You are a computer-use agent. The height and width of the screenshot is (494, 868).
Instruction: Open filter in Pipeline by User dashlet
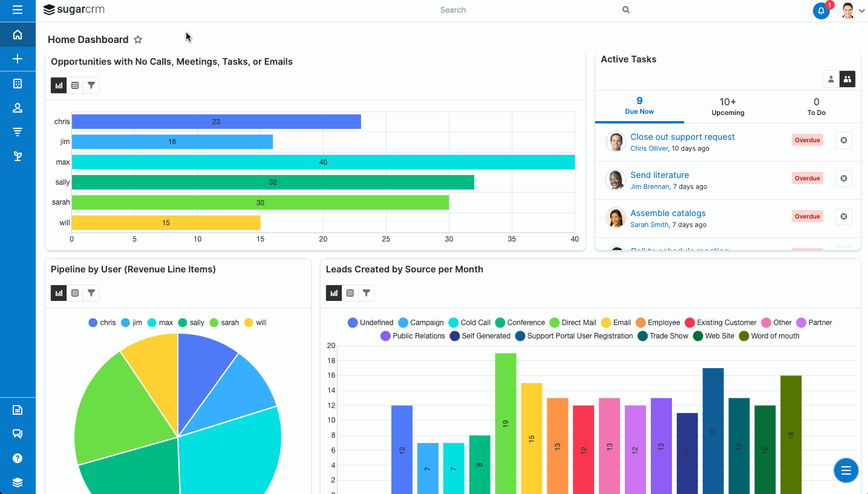click(91, 293)
